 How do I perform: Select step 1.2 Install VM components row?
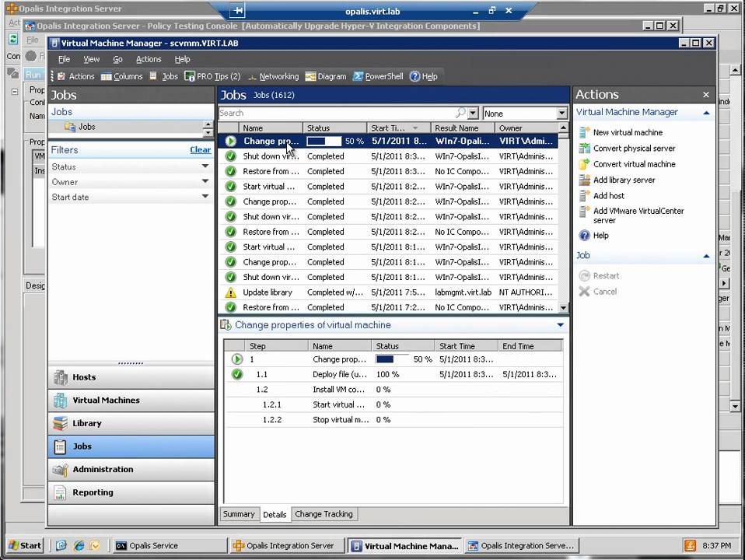tap(393, 390)
